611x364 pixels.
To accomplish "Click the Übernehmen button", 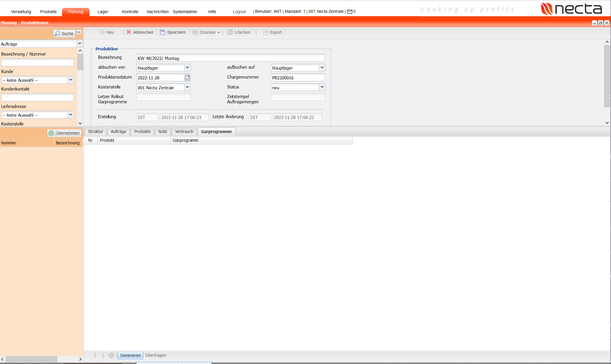I will [64, 133].
